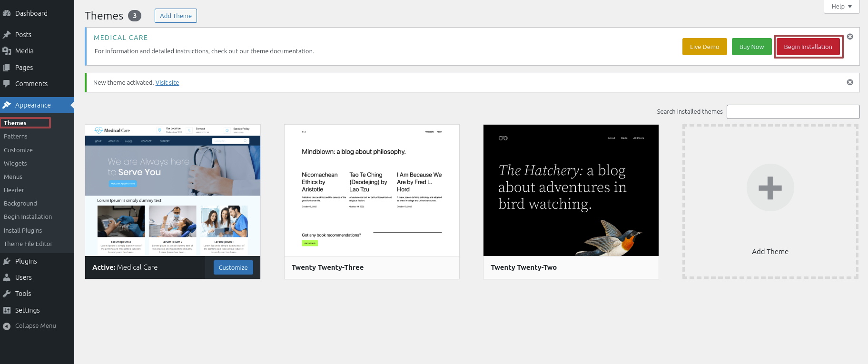Dismiss the Medical Care notice

click(850, 37)
